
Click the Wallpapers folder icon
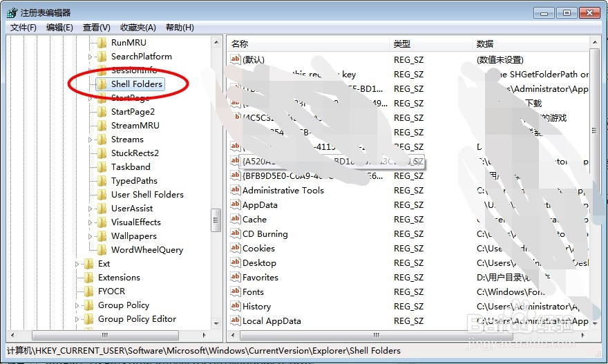coord(102,236)
